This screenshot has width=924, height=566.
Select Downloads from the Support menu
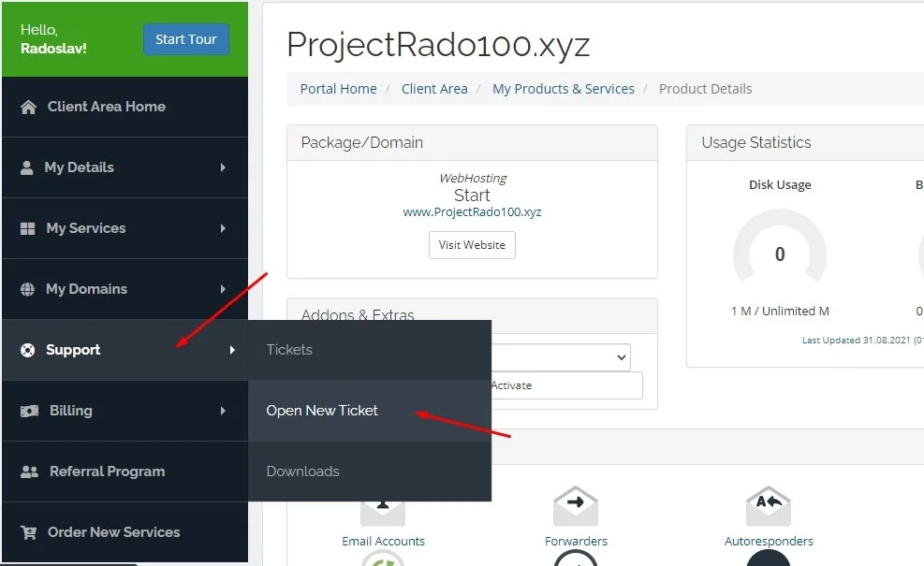[302, 471]
